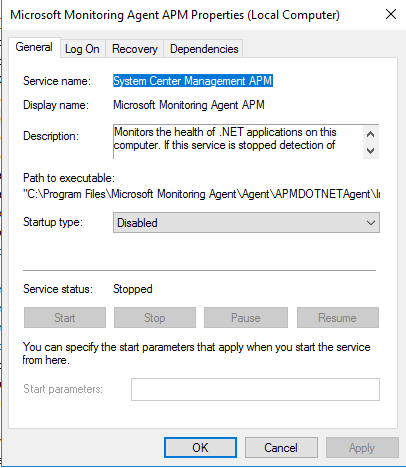The height and width of the screenshot is (468, 406).
Task: Click the Stop service button
Action: 155,318
